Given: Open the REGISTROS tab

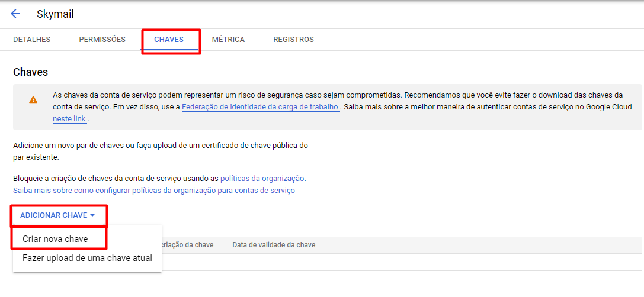Looking at the screenshot, I should pos(294,40).
